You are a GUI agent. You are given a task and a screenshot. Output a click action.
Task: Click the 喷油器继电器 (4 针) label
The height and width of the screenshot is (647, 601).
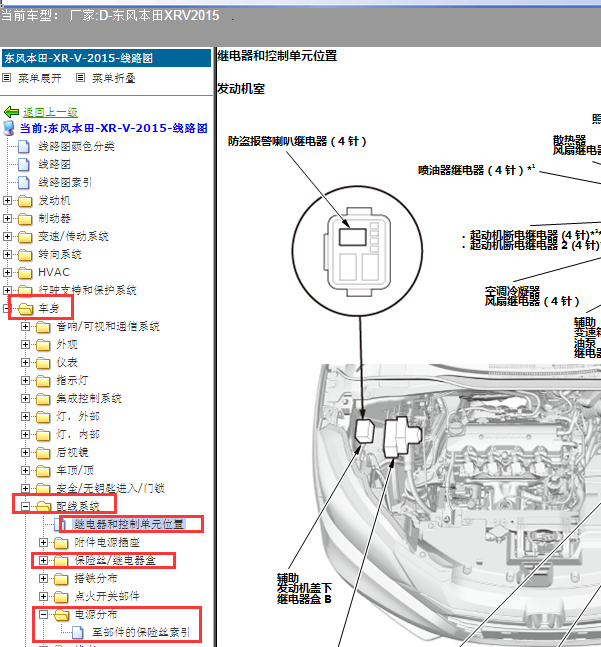click(476, 170)
